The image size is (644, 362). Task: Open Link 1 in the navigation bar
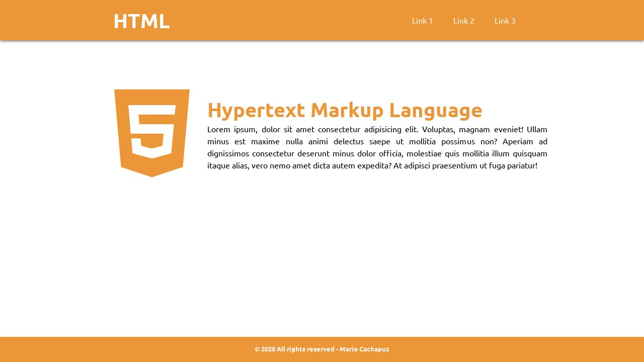pyautogui.click(x=422, y=21)
